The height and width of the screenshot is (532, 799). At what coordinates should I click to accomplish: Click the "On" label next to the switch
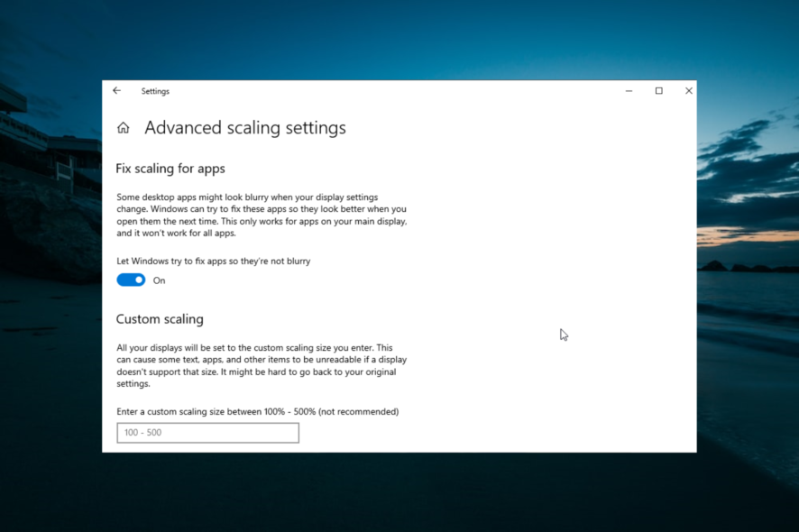point(160,280)
